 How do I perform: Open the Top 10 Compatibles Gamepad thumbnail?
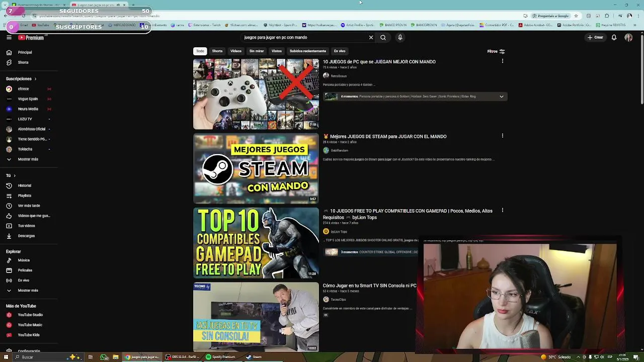(x=256, y=243)
